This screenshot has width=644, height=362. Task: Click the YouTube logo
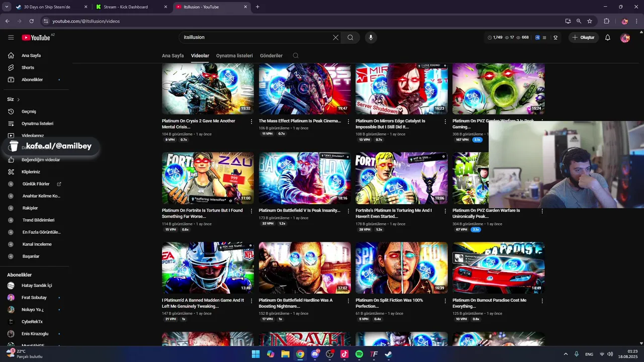pyautogui.click(x=36, y=37)
